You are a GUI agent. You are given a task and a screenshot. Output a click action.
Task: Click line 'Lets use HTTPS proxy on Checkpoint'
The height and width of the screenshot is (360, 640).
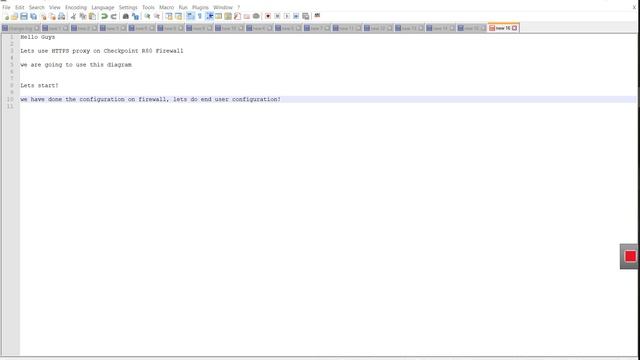(102, 51)
